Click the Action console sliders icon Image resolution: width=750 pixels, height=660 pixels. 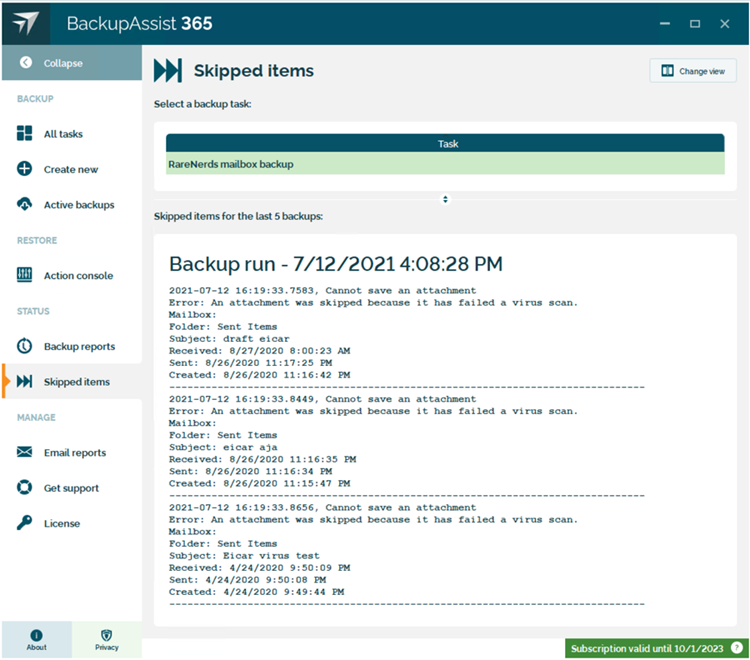click(x=24, y=275)
